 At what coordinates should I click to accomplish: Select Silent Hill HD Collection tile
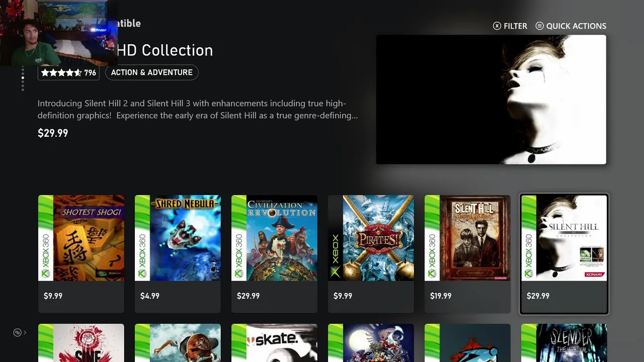tap(564, 254)
